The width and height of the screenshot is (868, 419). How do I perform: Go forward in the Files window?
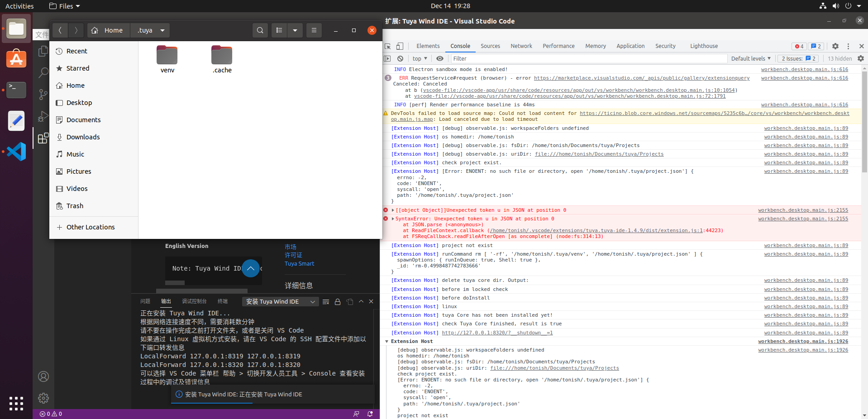click(76, 30)
